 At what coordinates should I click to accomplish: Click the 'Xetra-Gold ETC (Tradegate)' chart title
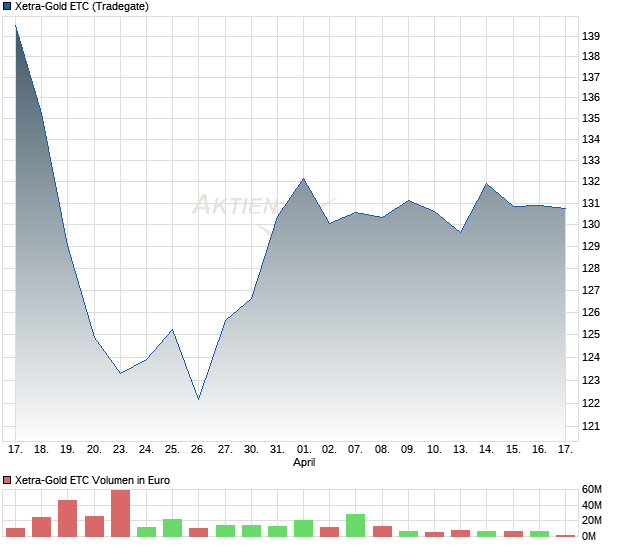coord(82,6)
